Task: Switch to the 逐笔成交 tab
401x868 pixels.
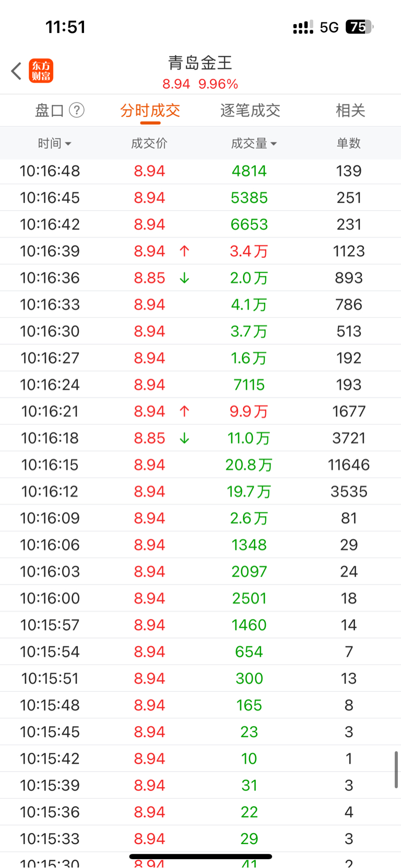Action: pos(250,110)
